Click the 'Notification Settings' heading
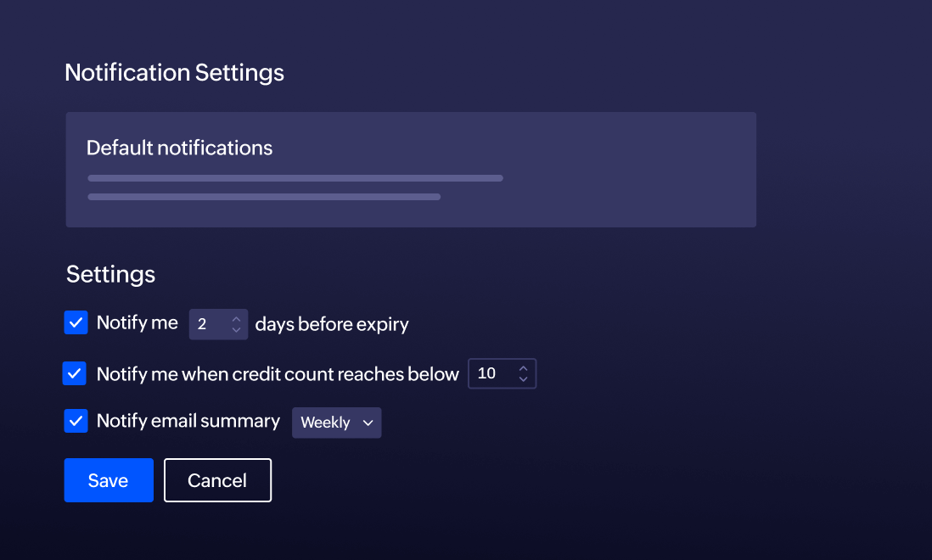Viewport: 932px width, 560px height. point(174,72)
